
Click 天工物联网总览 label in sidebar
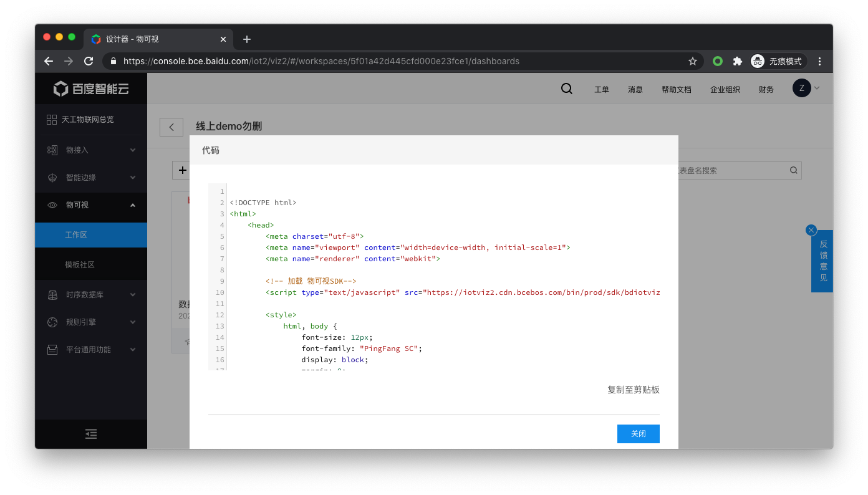click(x=88, y=120)
